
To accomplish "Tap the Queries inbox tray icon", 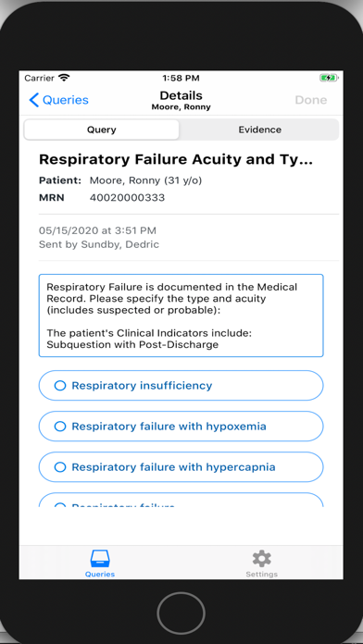I will pyautogui.click(x=100, y=559).
